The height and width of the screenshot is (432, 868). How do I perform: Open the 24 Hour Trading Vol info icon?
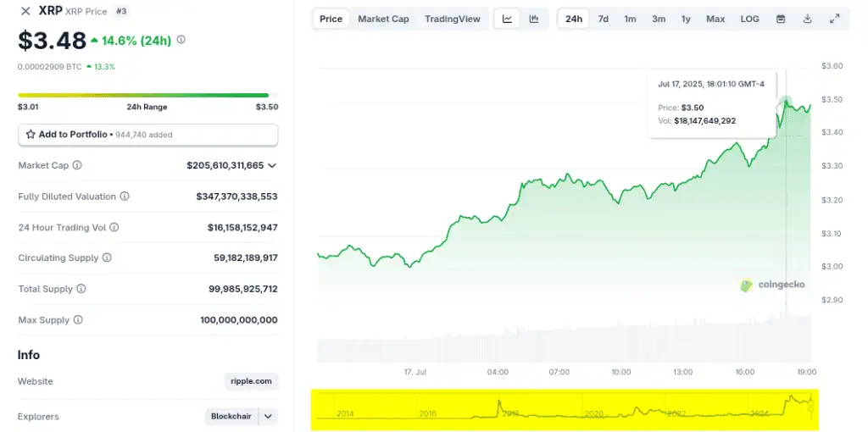[114, 227]
